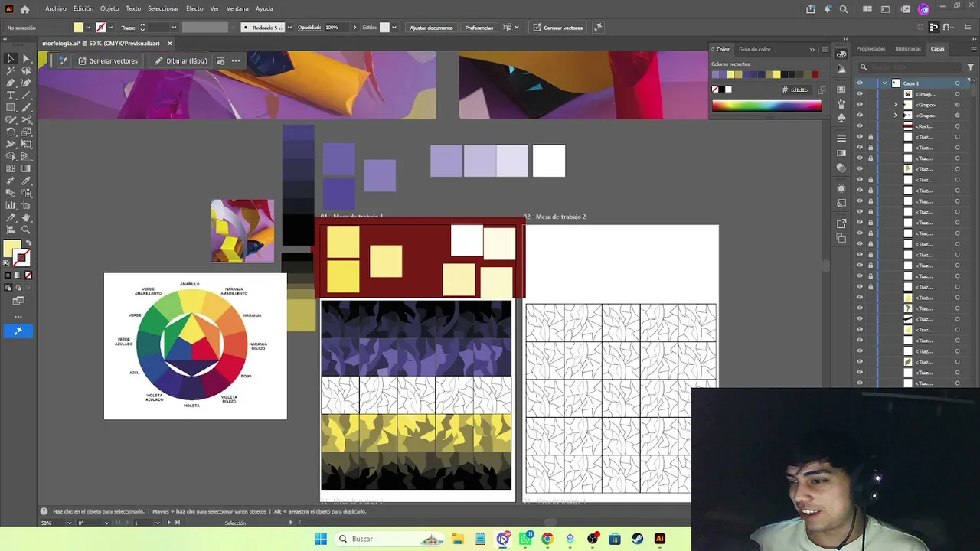The height and width of the screenshot is (551, 980).
Task: Open Google Chrome from the taskbar
Action: point(547,539)
